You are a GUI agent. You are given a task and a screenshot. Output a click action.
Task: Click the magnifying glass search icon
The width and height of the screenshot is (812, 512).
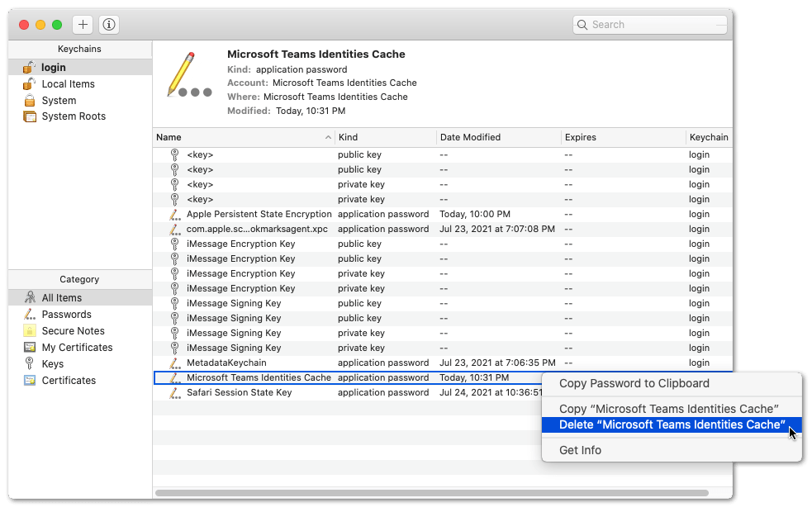(x=582, y=25)
